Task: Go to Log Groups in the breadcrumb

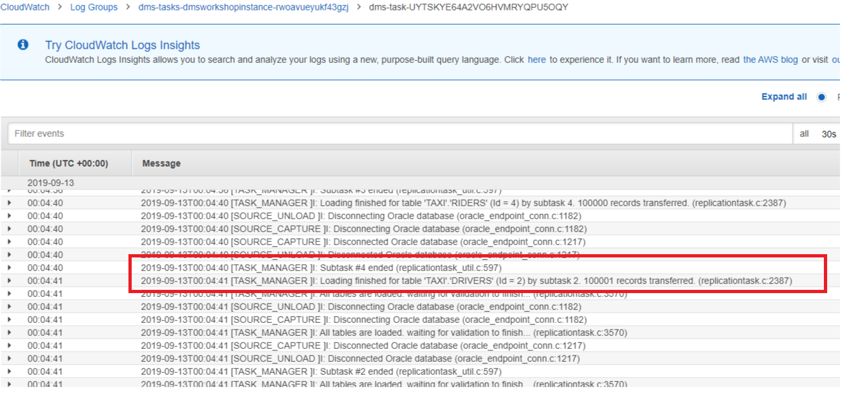Action: [94, 7]
